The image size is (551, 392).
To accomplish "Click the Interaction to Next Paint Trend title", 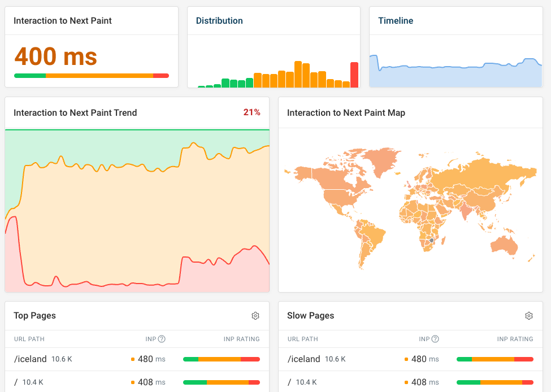I will click(75, 112).
